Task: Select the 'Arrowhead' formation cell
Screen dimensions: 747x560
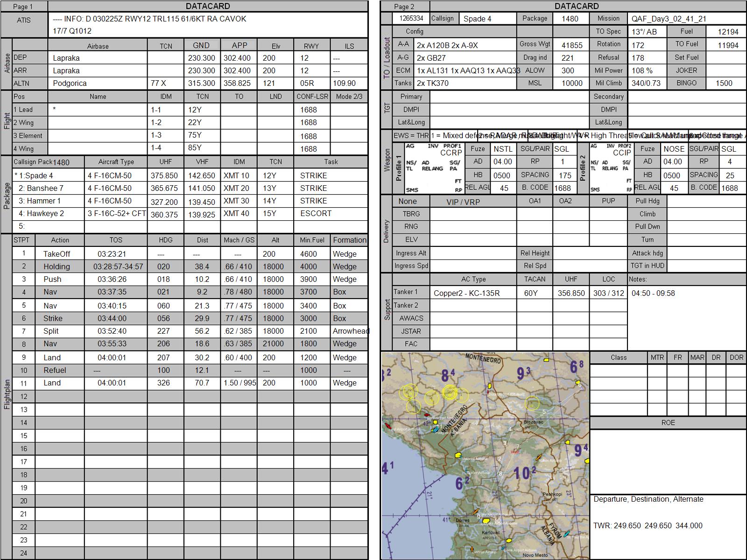Action: point(350,331)
